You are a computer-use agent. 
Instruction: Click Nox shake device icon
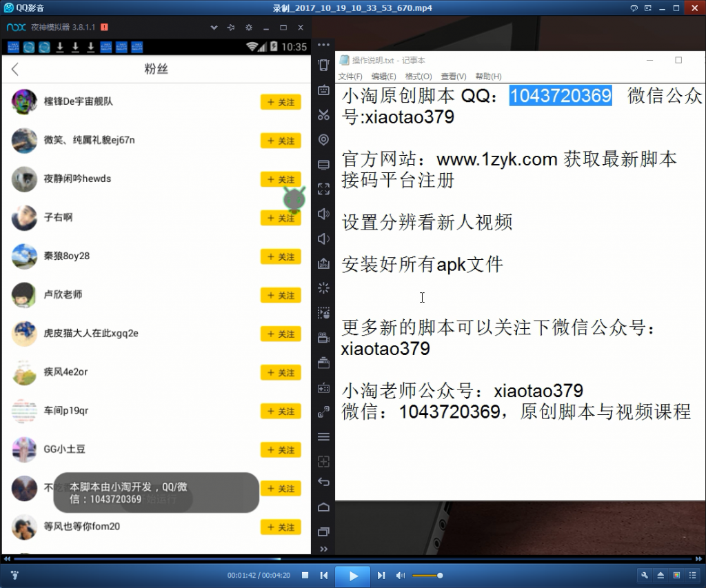(323, 65)
